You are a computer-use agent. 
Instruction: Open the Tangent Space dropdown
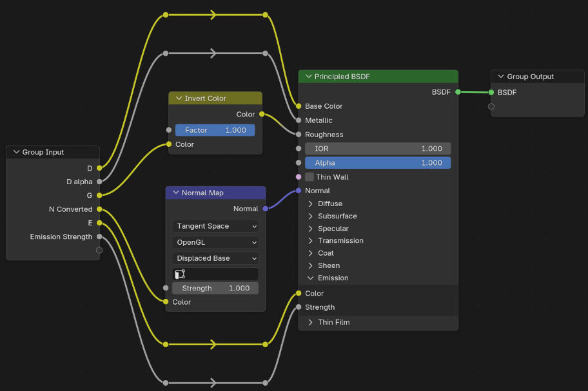215,226
